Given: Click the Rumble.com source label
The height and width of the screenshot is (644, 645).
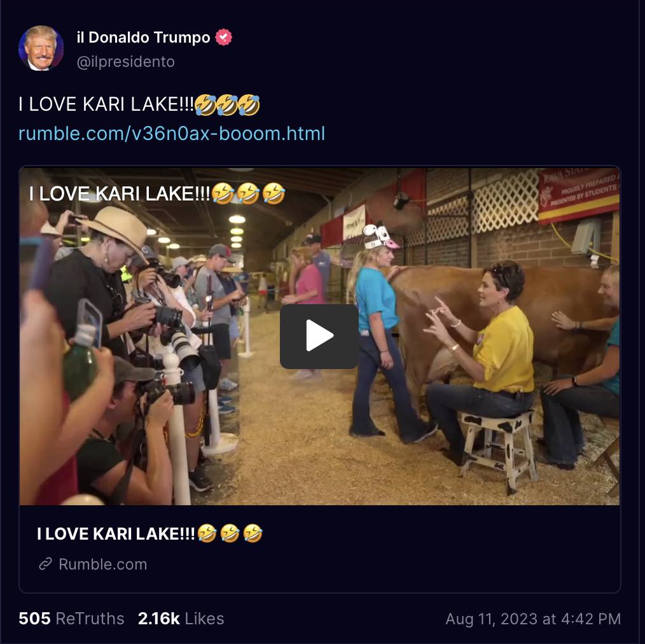Looking at the screenshot, I should tap(103, 564).
